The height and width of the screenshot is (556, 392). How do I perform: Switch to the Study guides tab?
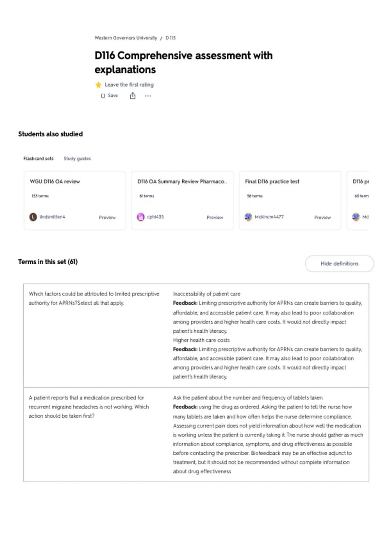(77, 159)
